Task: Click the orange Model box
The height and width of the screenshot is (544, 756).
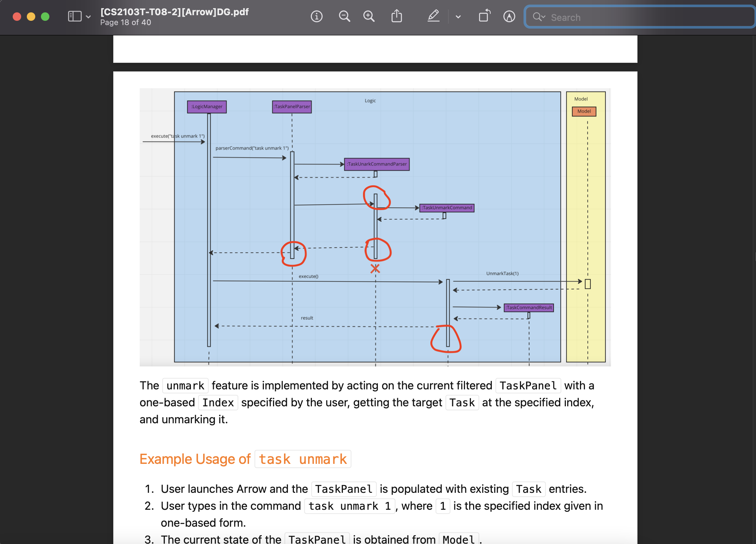Action: (x=584, y=112)
